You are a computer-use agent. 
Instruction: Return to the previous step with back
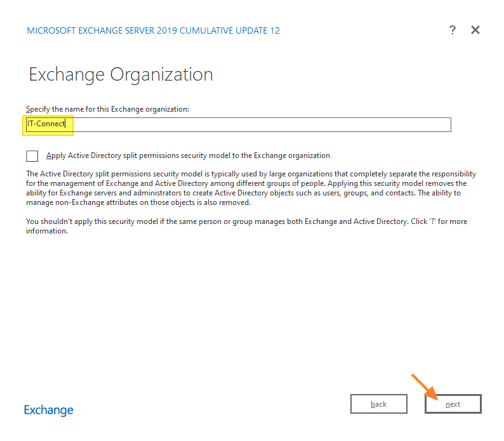tap(379, 404)
